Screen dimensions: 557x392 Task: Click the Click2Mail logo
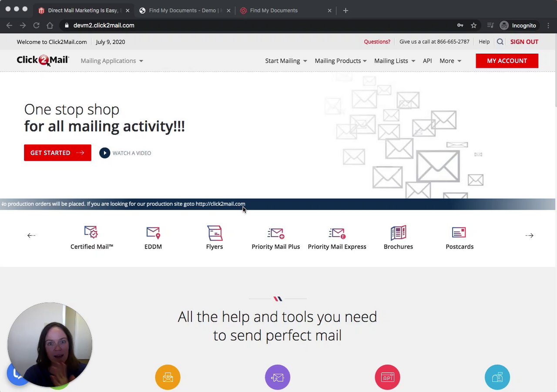pos(43,60)
